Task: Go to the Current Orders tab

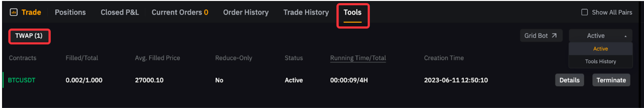Action: tap(179, 12)
